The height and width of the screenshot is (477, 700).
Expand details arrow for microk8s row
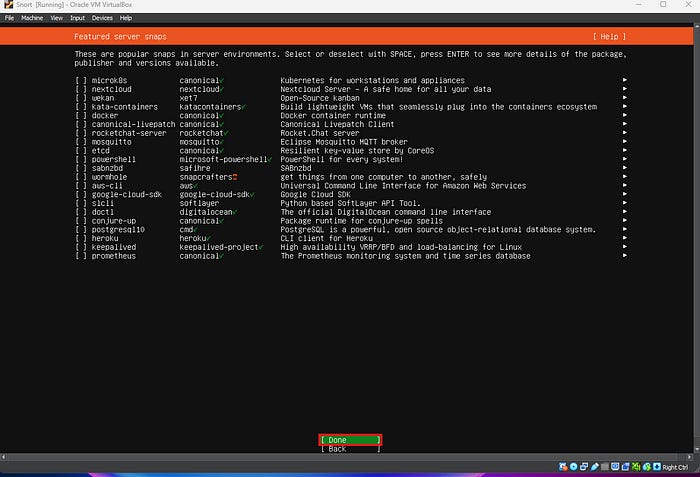[625, 80]
